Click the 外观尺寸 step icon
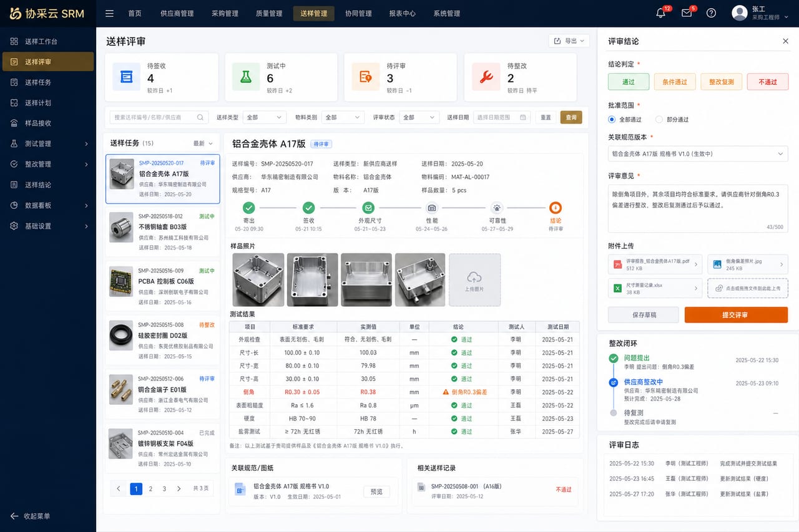This screenshot has width=799, height=532. point(368,208)
